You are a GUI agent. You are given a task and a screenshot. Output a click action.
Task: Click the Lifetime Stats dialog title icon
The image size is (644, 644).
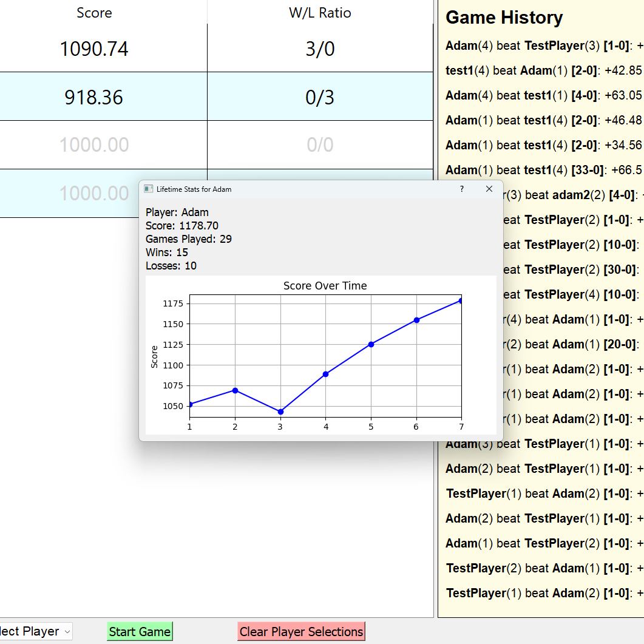[148, 189]
